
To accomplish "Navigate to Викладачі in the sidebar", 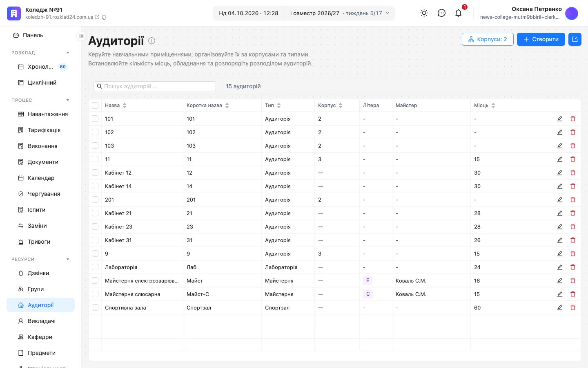I will (x=41, y=321).
